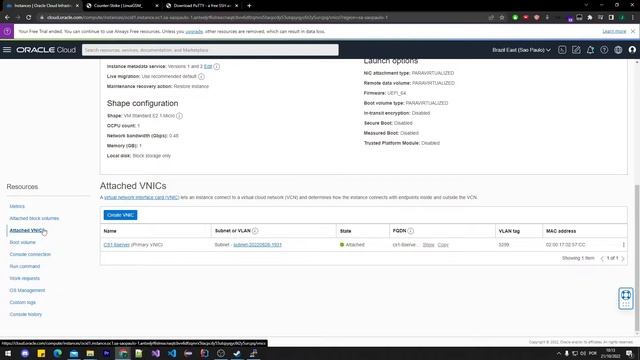The width and height of the screenshot is (640, 360).
Task: Click the Create VNIC button
Action: (x=120, y=215)
